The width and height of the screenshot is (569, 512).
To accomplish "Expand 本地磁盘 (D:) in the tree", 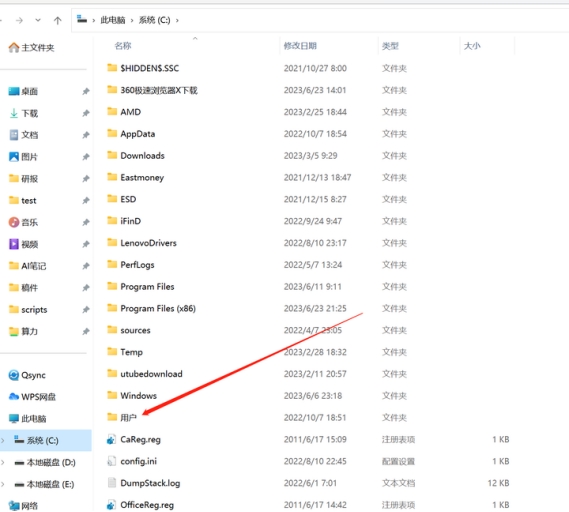I will 3,462.
